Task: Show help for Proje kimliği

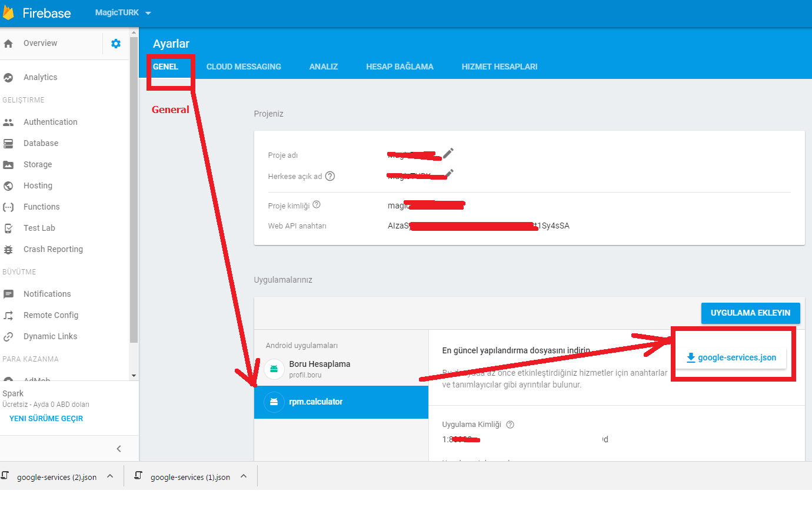Action: pyautogui.click(x=317, y=205)
